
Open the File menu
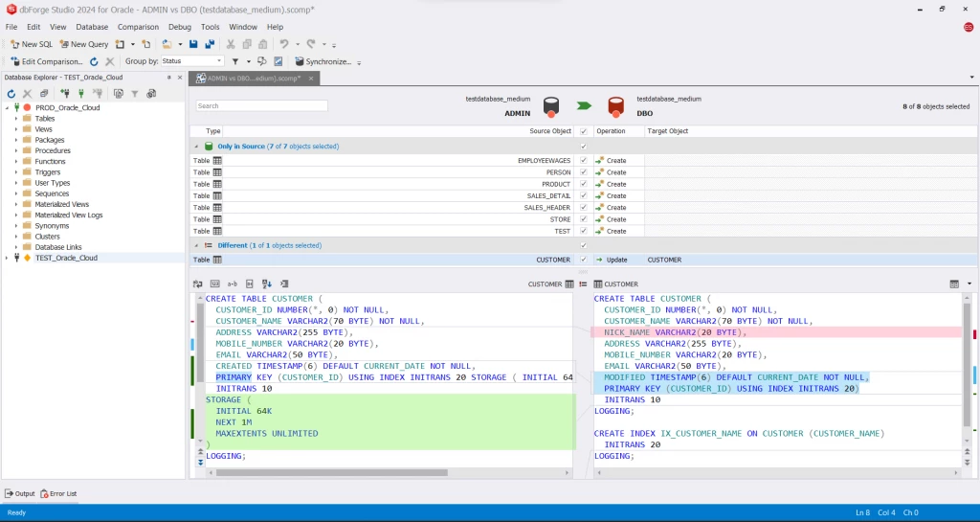click(x=11, y=27)
